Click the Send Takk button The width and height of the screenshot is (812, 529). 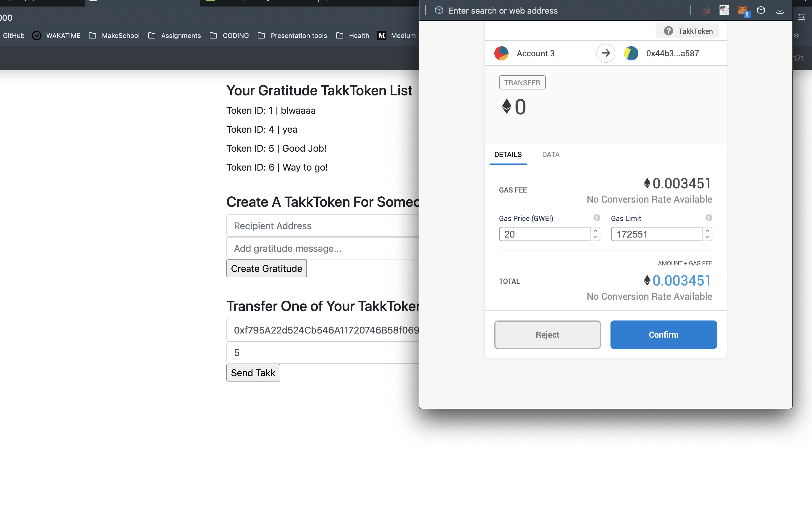click(x=253, y=372)
